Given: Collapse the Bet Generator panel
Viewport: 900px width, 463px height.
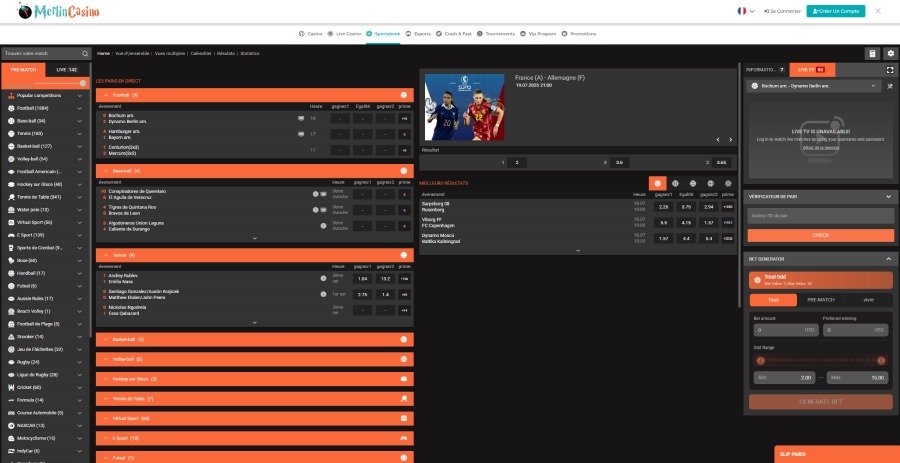Looking at the screenshot, I should point(889,259).
